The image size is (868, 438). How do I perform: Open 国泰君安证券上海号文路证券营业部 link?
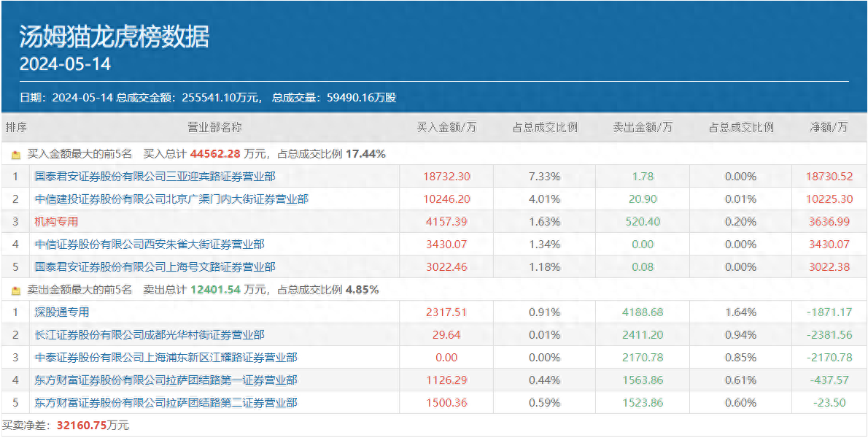(155, 267)
